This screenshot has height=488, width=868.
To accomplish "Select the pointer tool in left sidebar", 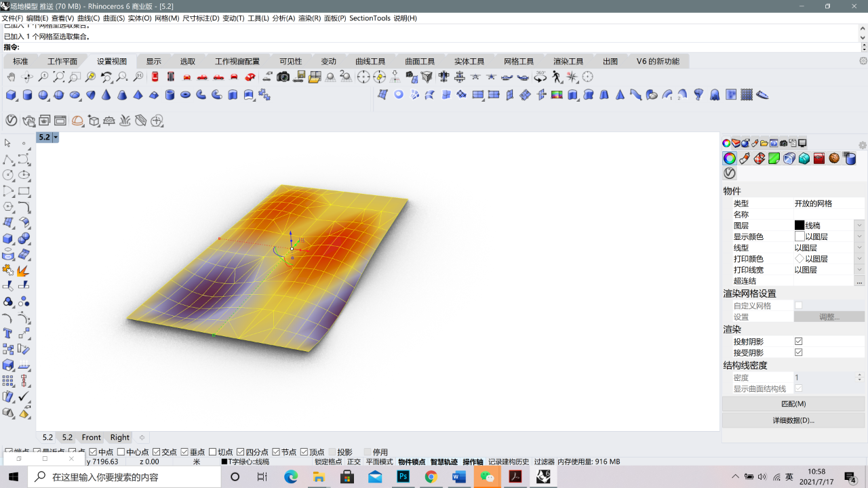I will pos(8,143).
